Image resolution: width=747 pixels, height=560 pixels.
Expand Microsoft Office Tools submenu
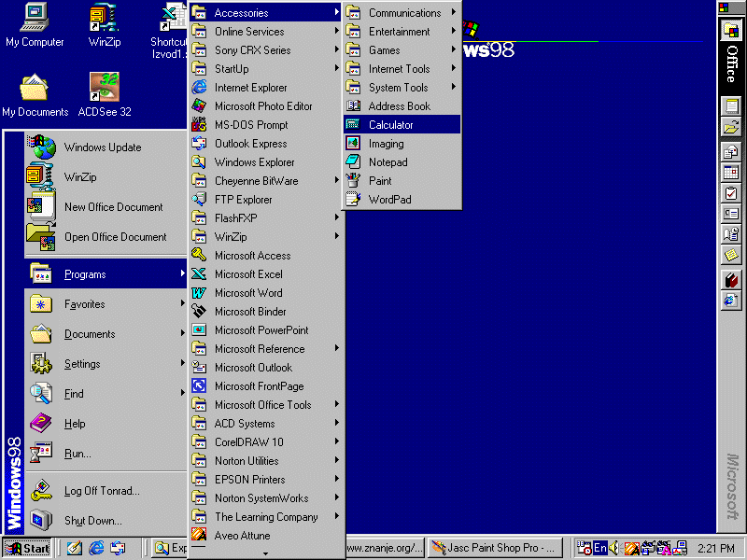click(266, 405)
